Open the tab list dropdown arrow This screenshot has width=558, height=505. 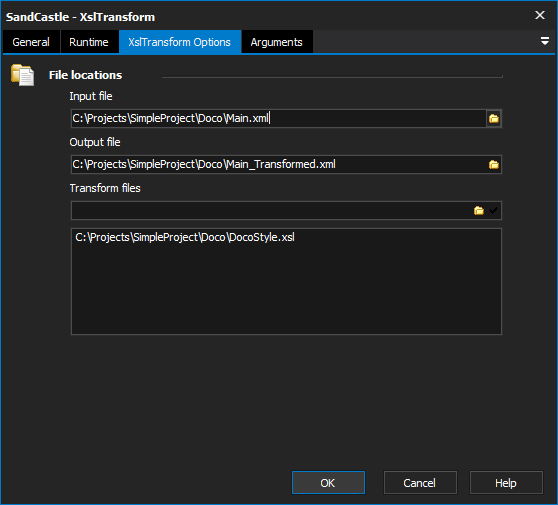tap(544, 41)
